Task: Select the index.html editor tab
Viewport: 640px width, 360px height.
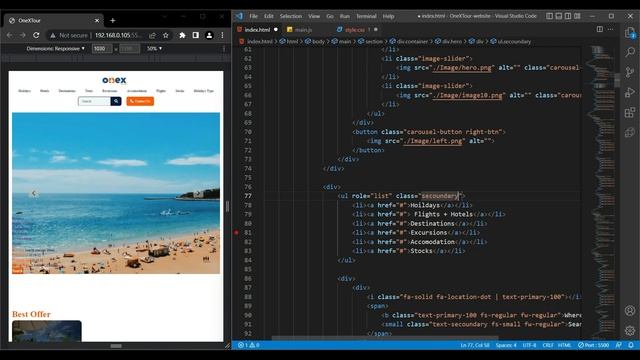Action: pyautogui.click(x=257, y=30)
